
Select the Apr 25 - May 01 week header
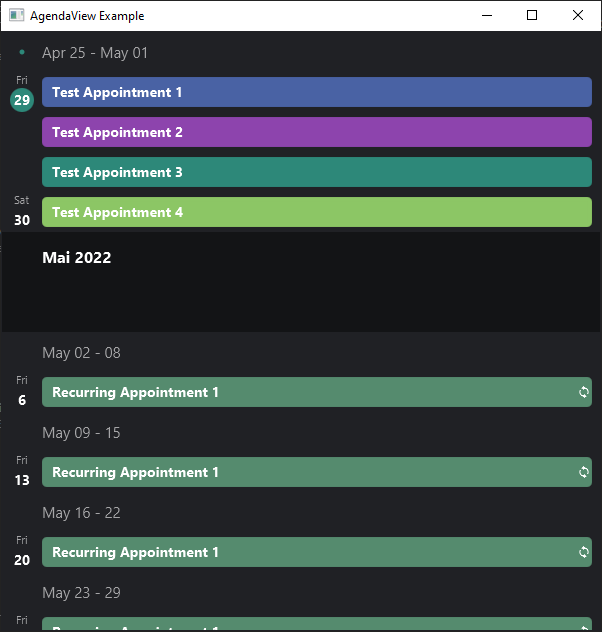tap(95, 53)
